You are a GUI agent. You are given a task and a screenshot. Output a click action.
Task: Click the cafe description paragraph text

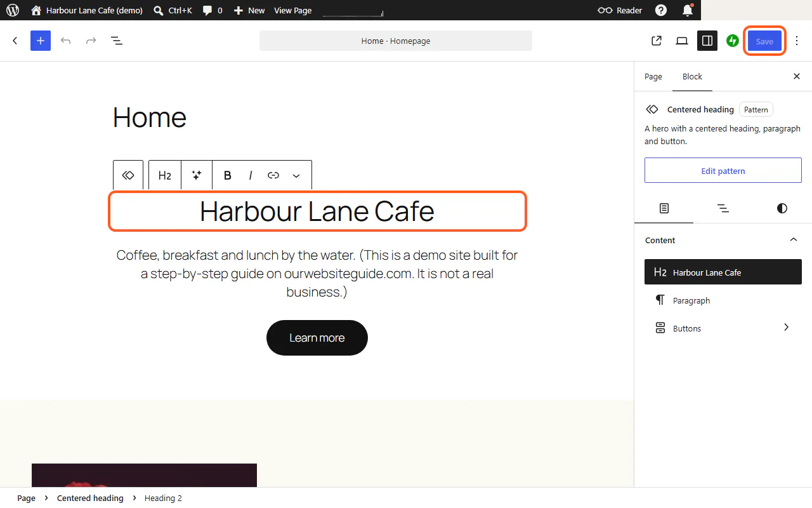(x=317, y=274)
